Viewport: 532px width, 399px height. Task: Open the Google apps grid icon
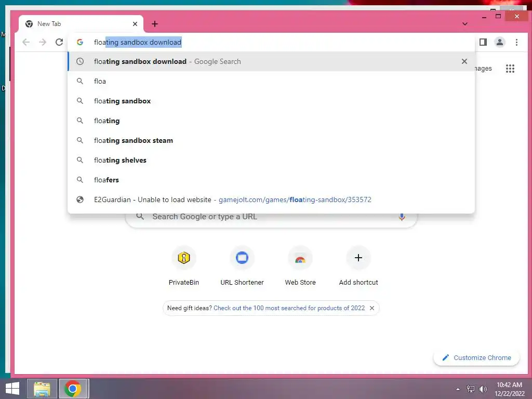[510, 69]
